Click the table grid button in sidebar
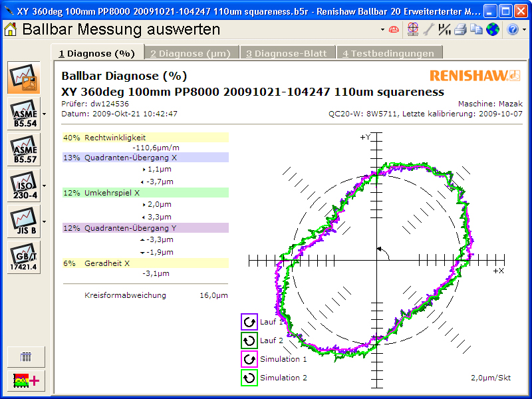The width and height of the screenshot is (532, 399). coord(26,356)
